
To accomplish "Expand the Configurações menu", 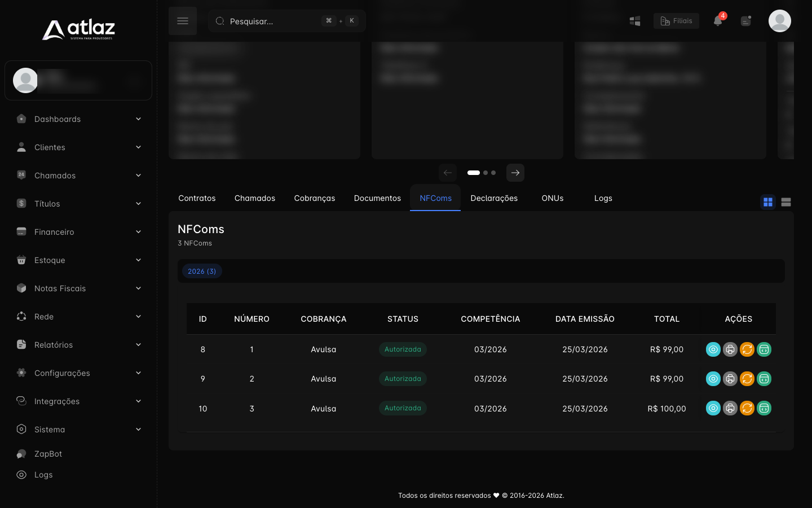I will 78,373.
